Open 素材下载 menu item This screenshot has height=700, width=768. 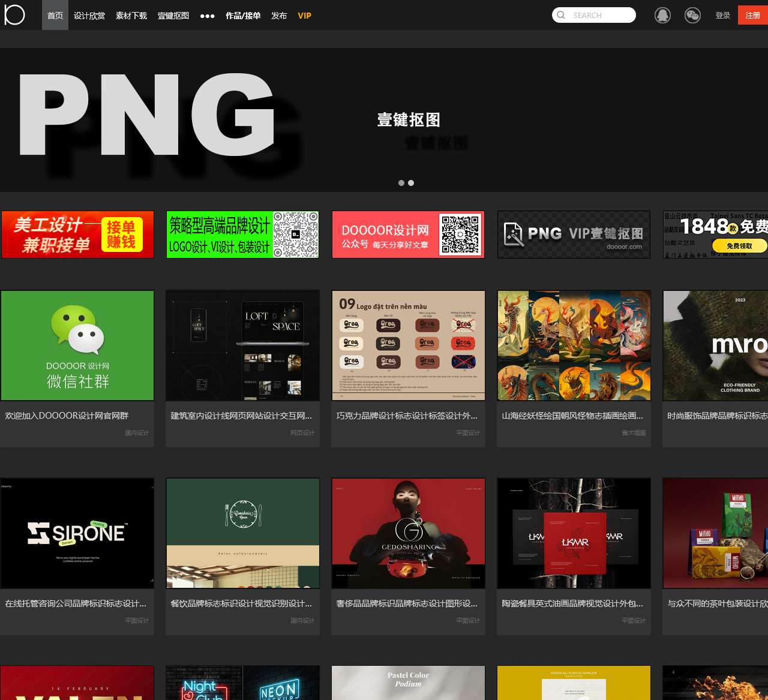pos(131,16)
